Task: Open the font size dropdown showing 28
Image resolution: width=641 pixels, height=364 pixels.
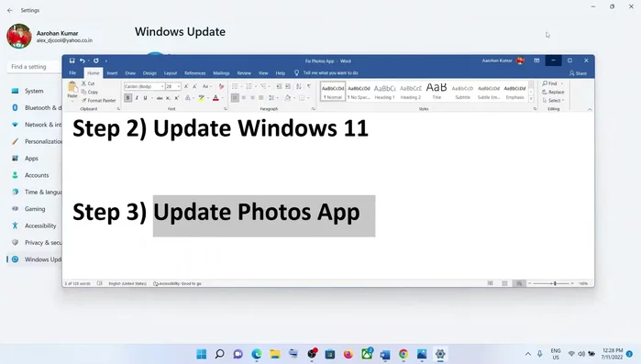Action: tap(179, 86)
